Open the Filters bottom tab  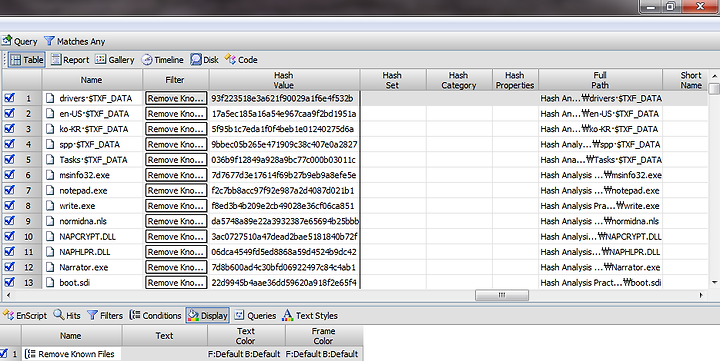coord(105,316)
